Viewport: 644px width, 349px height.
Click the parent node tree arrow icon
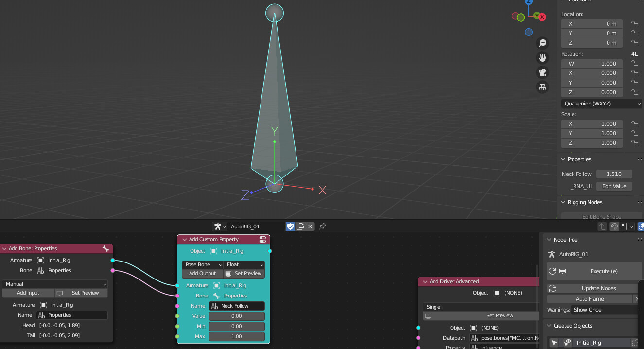(x=602, y=227)
